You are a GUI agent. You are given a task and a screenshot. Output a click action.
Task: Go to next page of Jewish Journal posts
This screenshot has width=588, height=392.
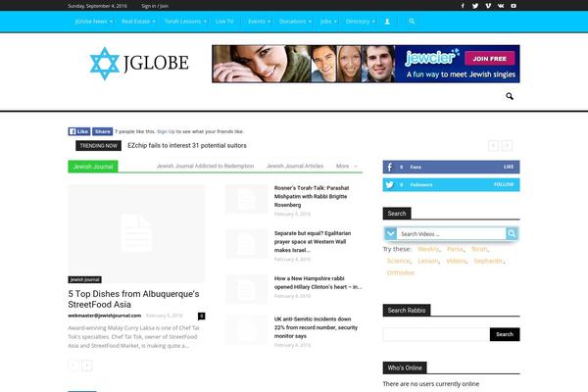(87, 365)
